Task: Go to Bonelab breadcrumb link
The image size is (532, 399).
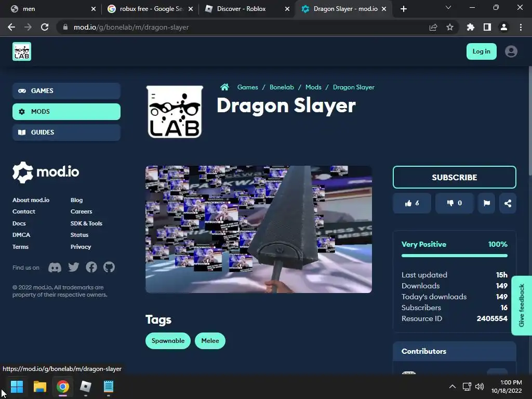Action: [x=282, y=87]
